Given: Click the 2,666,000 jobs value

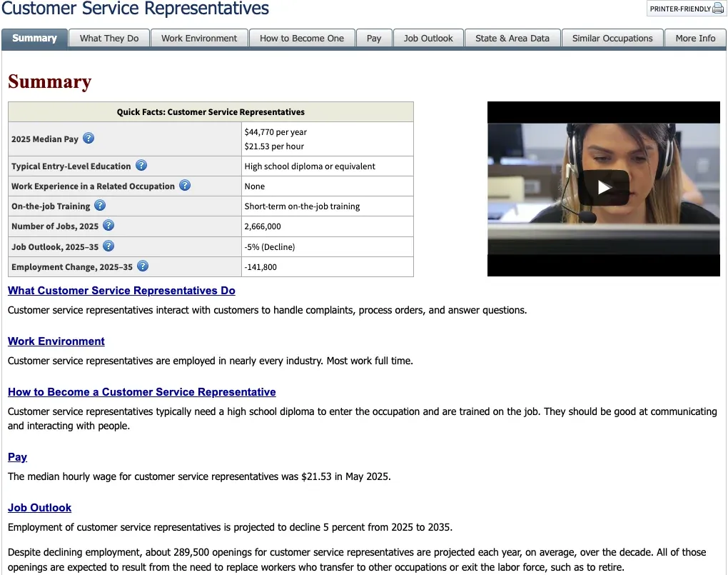Looking at the screenshot, I should 263,226.
